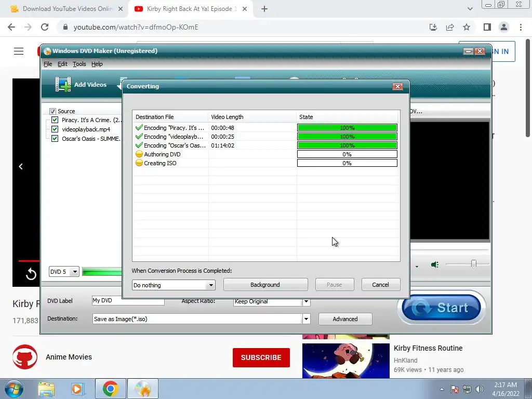The width and height of the screenshot is (532, 399).
Task: Click the State column header
Action: coord(348,117)
